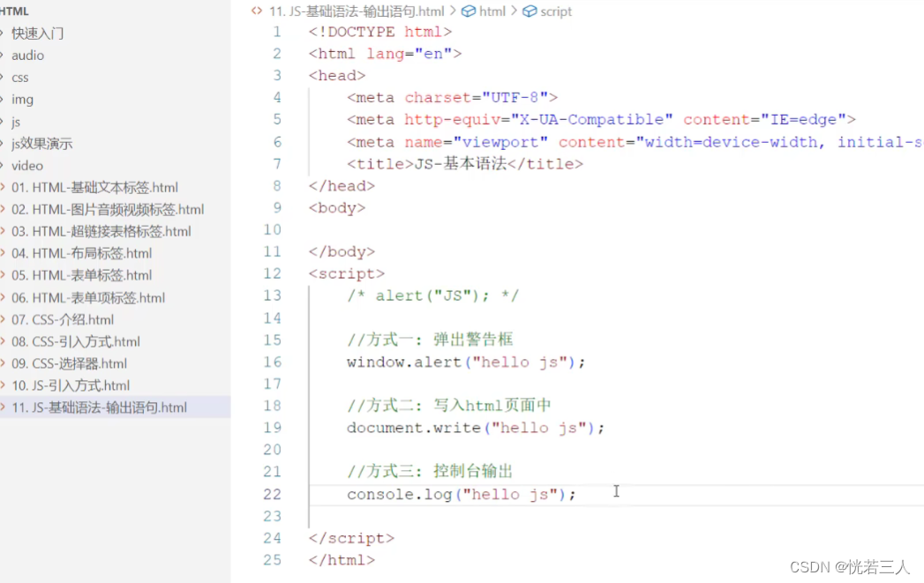Open 10. JS-引入方式.html file
Viewport: 924px width, 583px height.
[x=71, y=385]
